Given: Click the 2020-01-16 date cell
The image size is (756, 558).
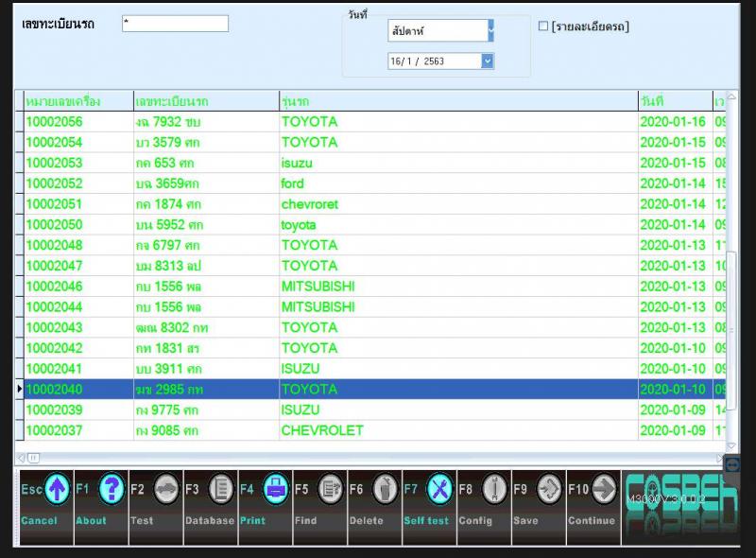Looking at the screenshot, I should coord(676,122).
